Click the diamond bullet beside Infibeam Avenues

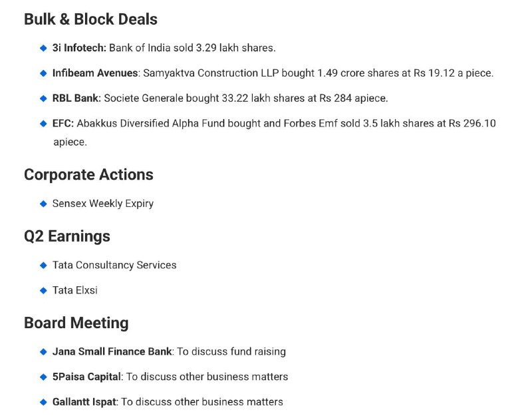(x=43, y=73)
